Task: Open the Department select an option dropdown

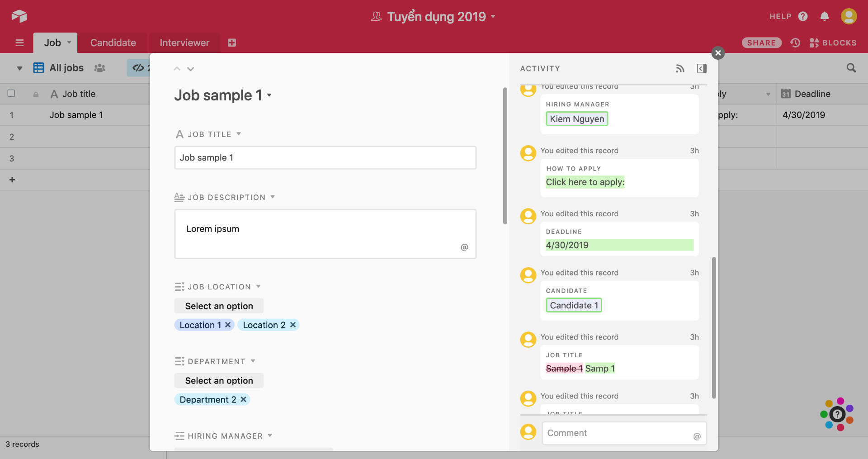Action: pos(219,380)
